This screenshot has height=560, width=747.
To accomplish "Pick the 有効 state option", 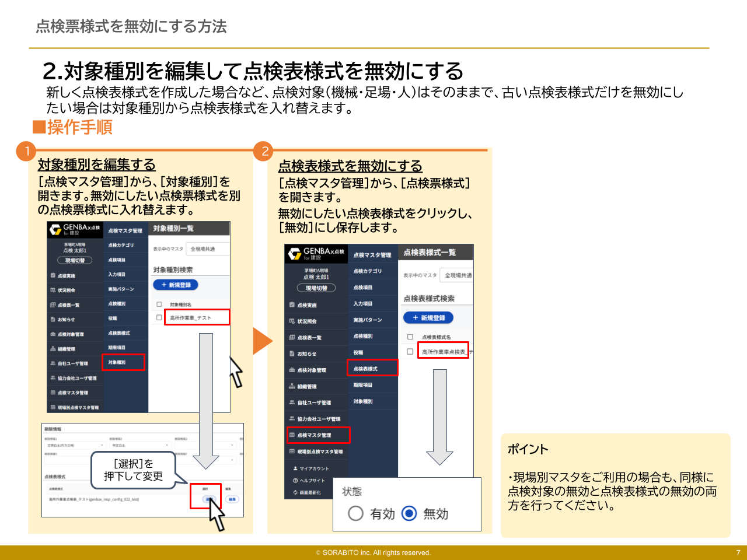I will 357,514.
